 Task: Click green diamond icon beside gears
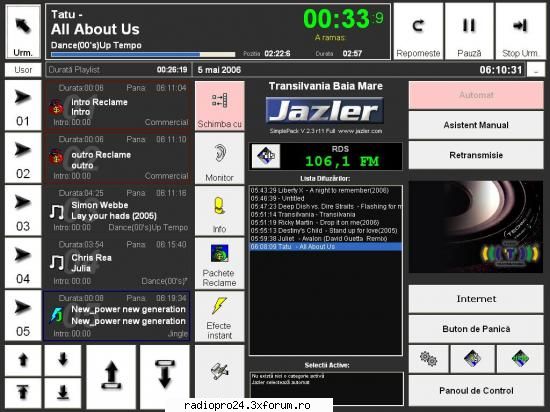tap(521, 359)
